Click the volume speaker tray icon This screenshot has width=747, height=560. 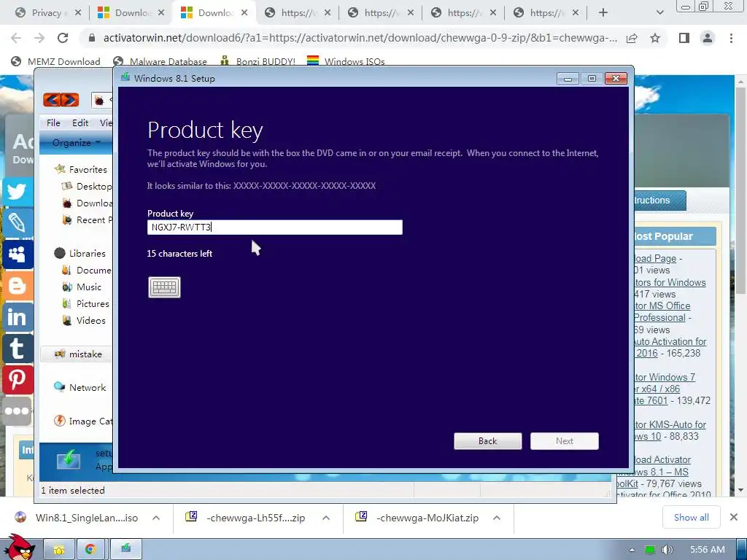click(x=667, y=550)
